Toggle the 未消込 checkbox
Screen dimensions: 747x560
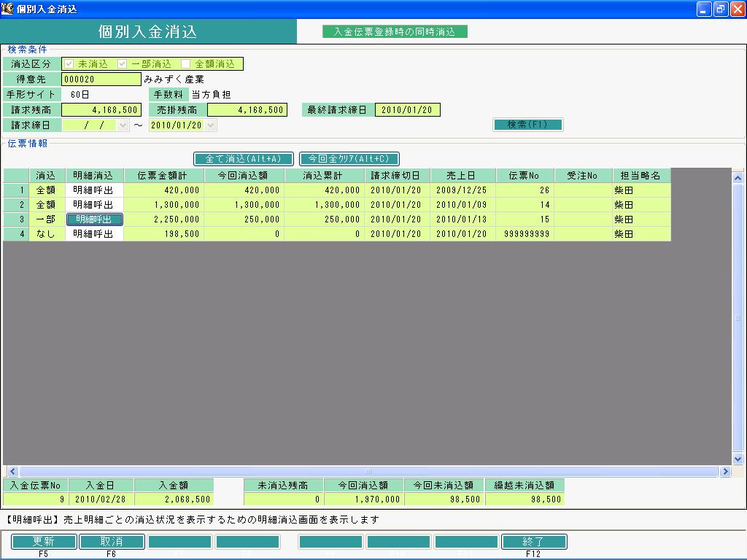[69, 64]
